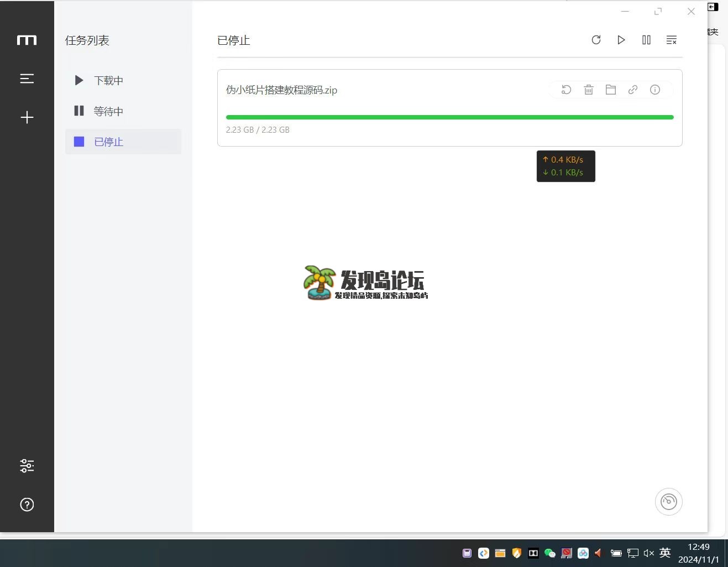
Task: Pause all tasks in toolbar
Action: (x=646, y=40)
